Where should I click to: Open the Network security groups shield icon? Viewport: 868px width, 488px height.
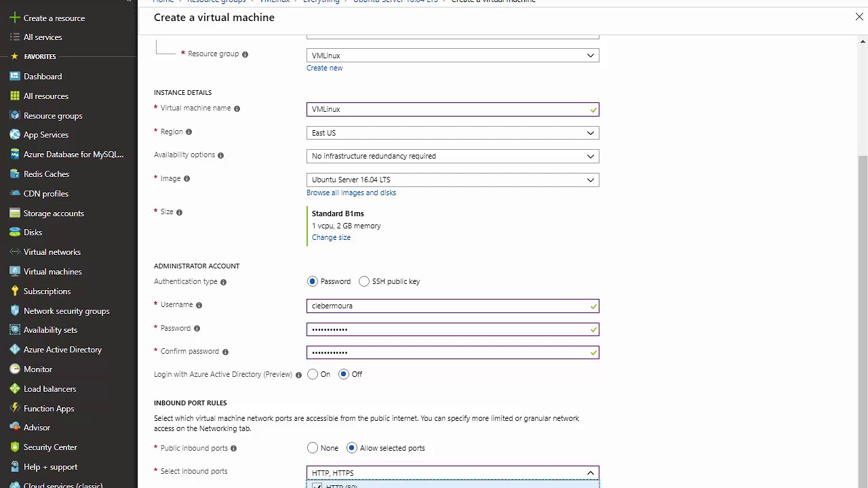click(x=15, y=311)
